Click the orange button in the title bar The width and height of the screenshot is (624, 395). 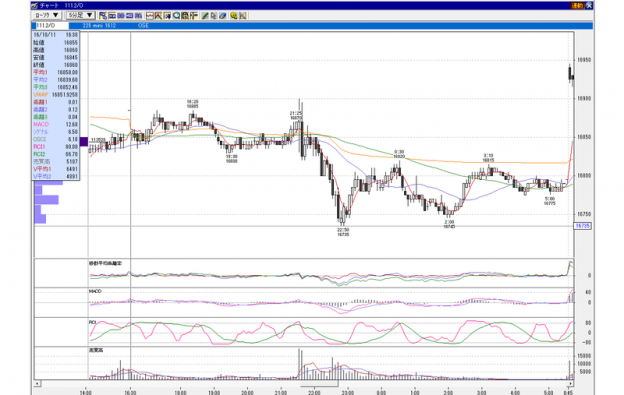577,6
